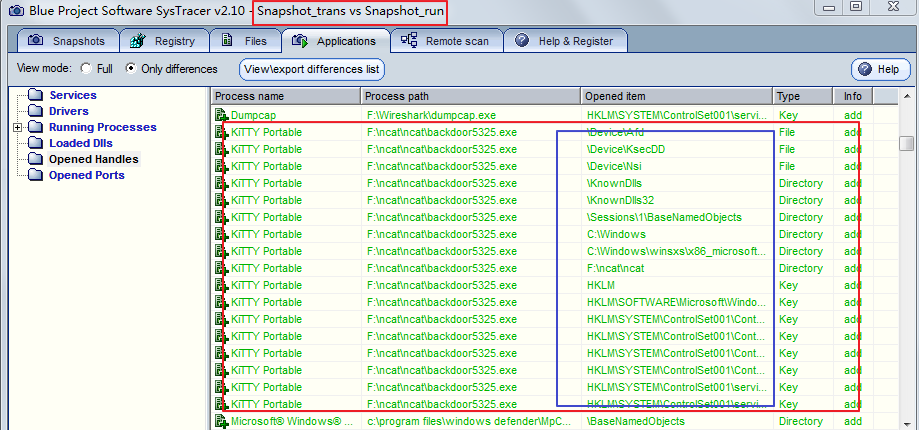Click process icon in C:\Windows row

point(222,234)
